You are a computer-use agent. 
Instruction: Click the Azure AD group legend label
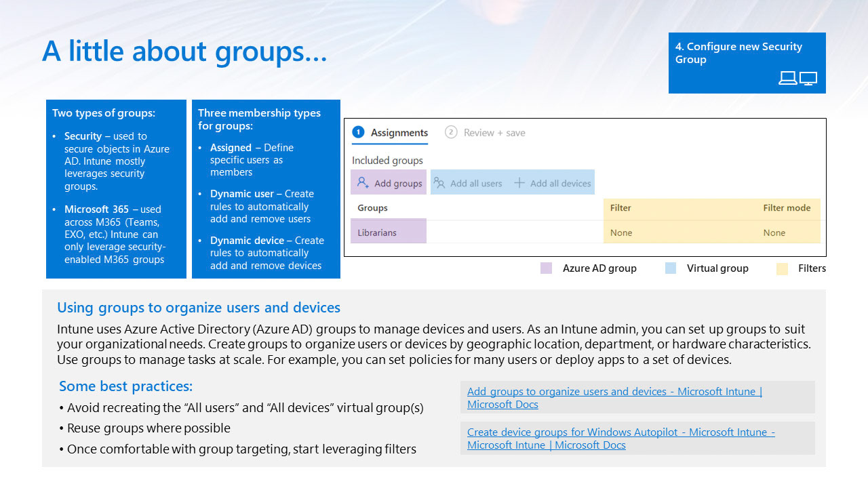(599, 268)
